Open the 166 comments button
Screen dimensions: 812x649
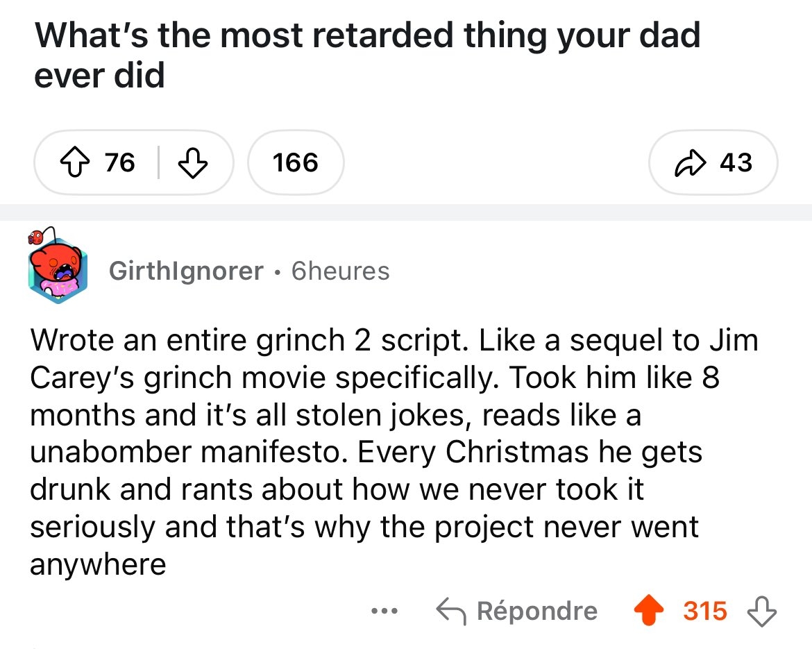[296, 163]
